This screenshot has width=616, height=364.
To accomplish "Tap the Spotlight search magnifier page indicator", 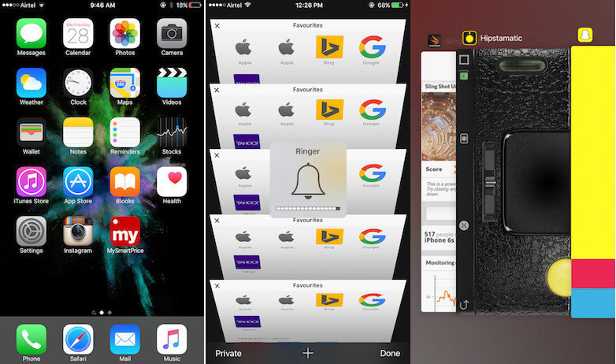I will 94,313.
